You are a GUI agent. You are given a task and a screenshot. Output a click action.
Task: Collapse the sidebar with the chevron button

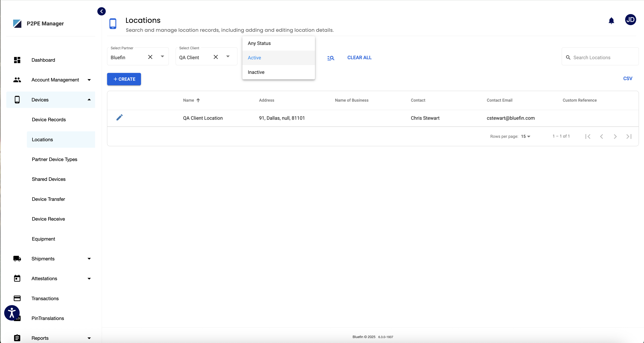[x=102, y=11]
